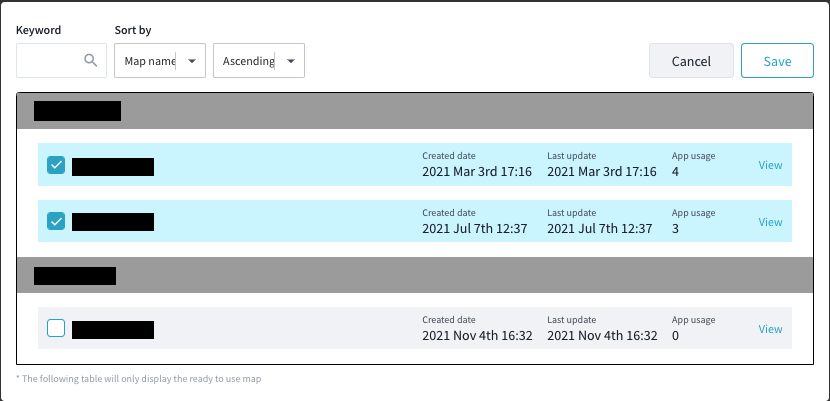View the map with app usage 0
This screenshot has width=830, height=401.
pyautogui.click(x=770, y=329)
